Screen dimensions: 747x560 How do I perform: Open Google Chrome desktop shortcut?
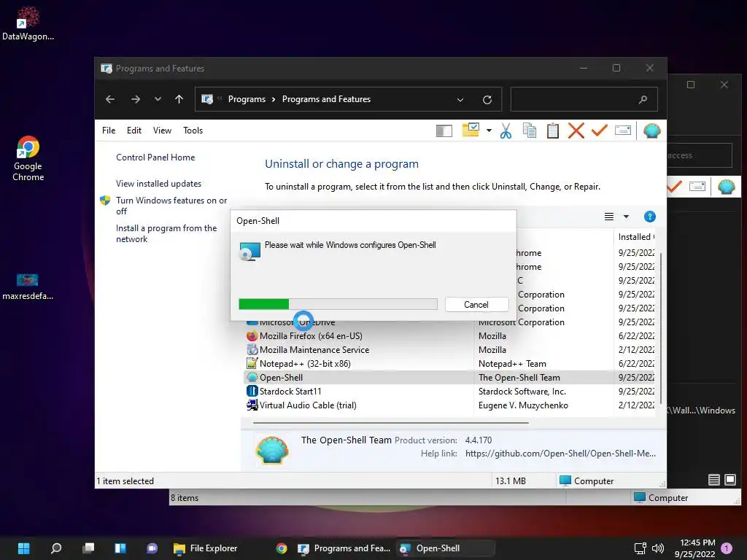tap(28, 158)
